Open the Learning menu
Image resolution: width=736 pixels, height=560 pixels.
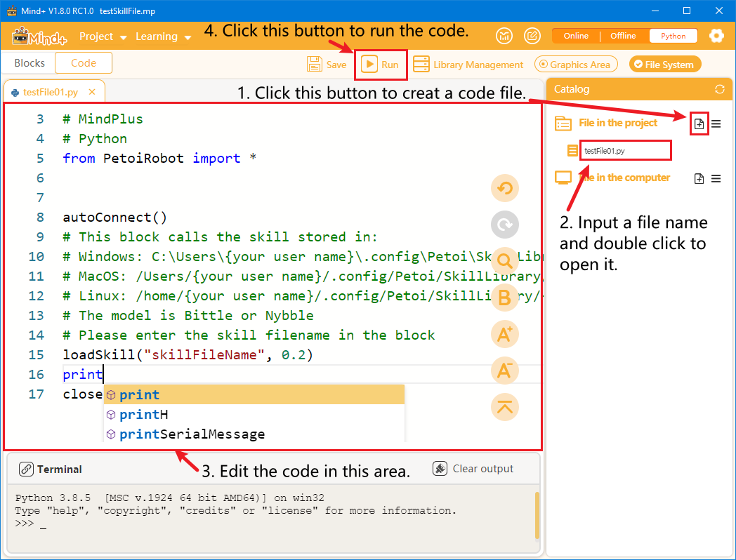[x=163, y=36]
